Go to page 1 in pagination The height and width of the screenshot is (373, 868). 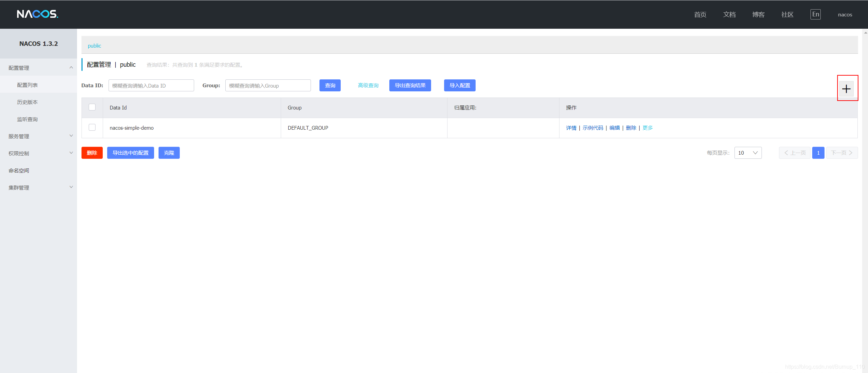click(818, 153)
